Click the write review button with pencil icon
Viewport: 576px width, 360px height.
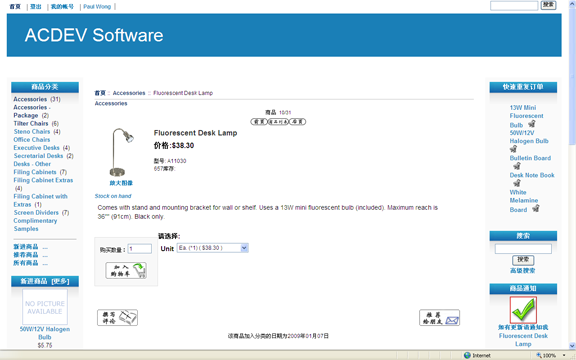[x=117, y=317]
